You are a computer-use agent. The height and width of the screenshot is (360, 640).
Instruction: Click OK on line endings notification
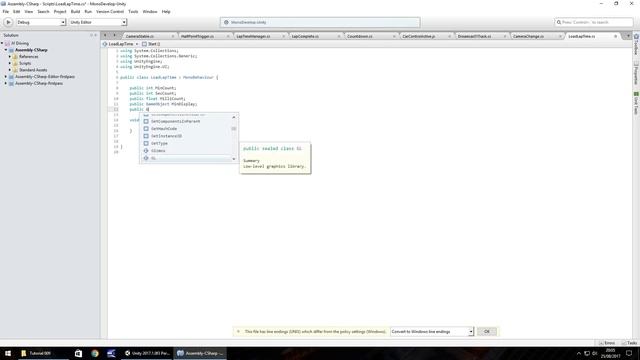(487, 331)
